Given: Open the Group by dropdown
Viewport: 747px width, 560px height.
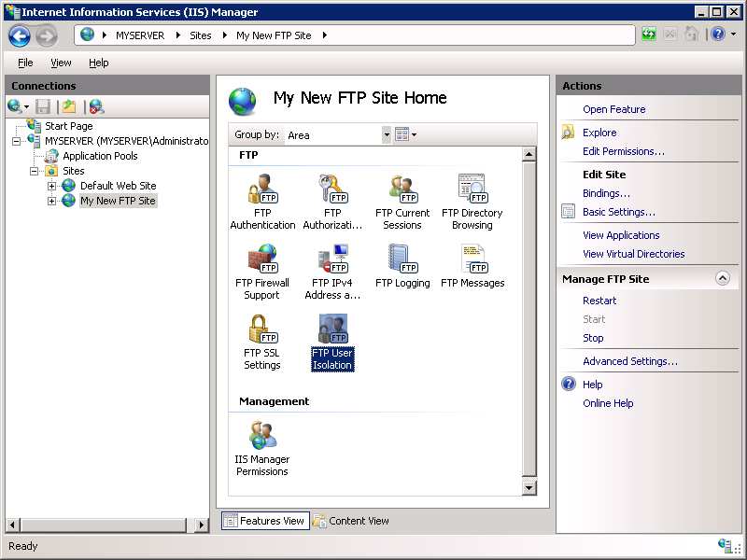Looking at the screenshot, I should [x=387, y=134].
